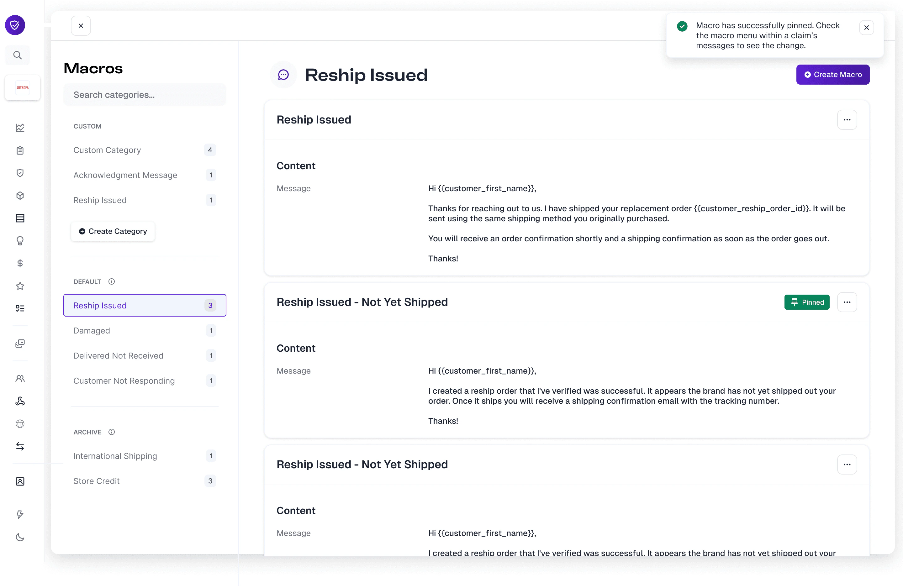Open the checklist icon in sidebar

coord(20,308)
